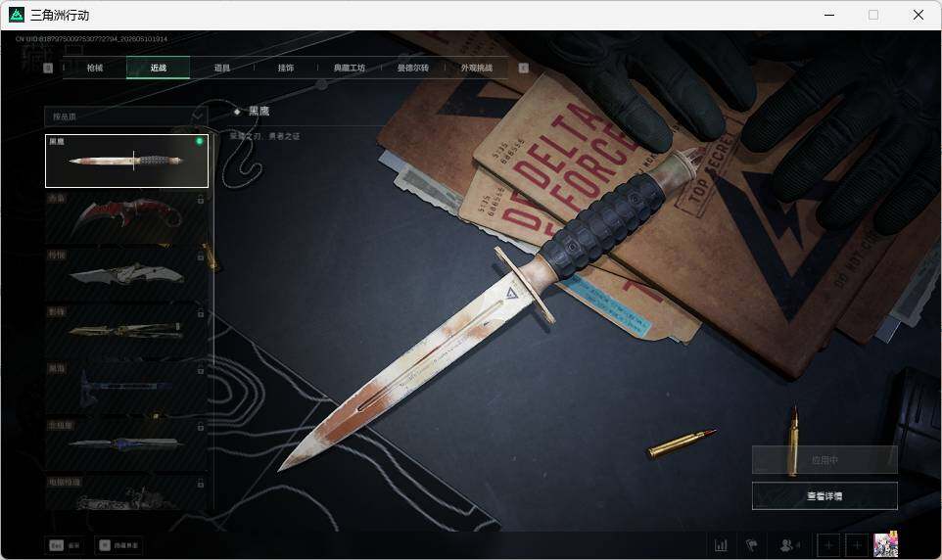
Task: Select the 近战 tab
Action: pos(158,68)
